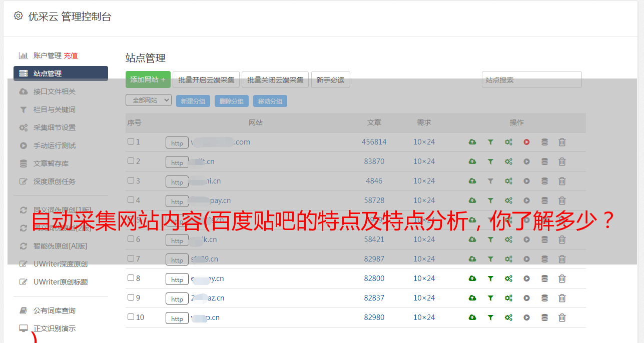Click 批量关闭云端采集 button

(275, 79)
